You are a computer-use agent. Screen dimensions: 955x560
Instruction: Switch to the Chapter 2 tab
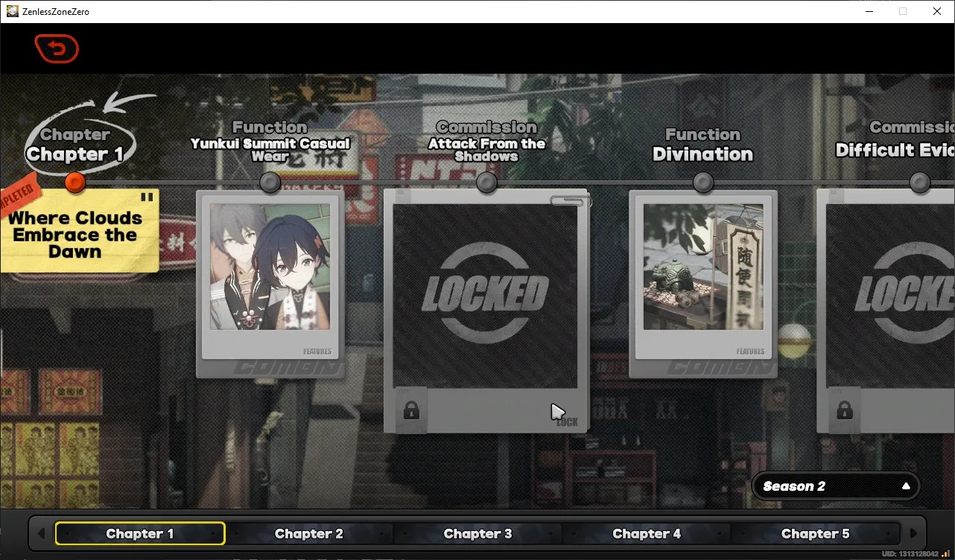pyautogui.click(x=309, y=533)
